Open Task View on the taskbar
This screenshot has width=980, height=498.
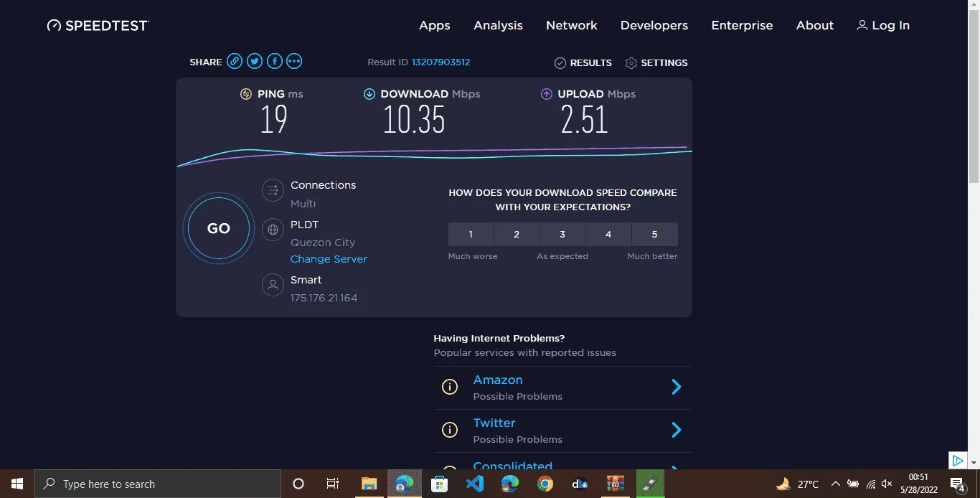[333, 484]
